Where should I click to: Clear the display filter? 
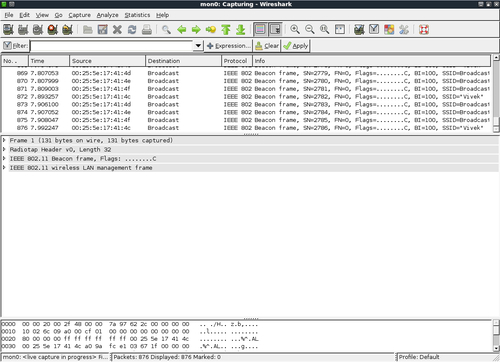[x=267, y=46]
